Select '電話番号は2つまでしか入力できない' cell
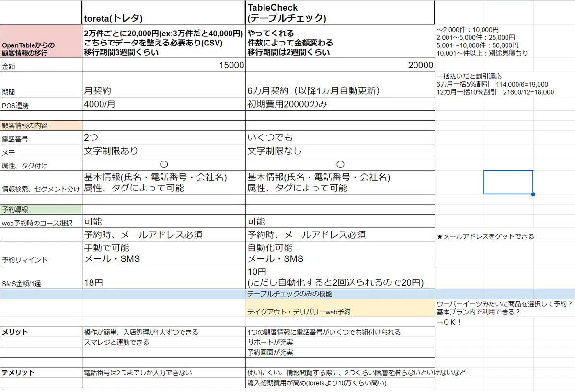The height and width of the screenshot is (392, 575). click(163, 372)
